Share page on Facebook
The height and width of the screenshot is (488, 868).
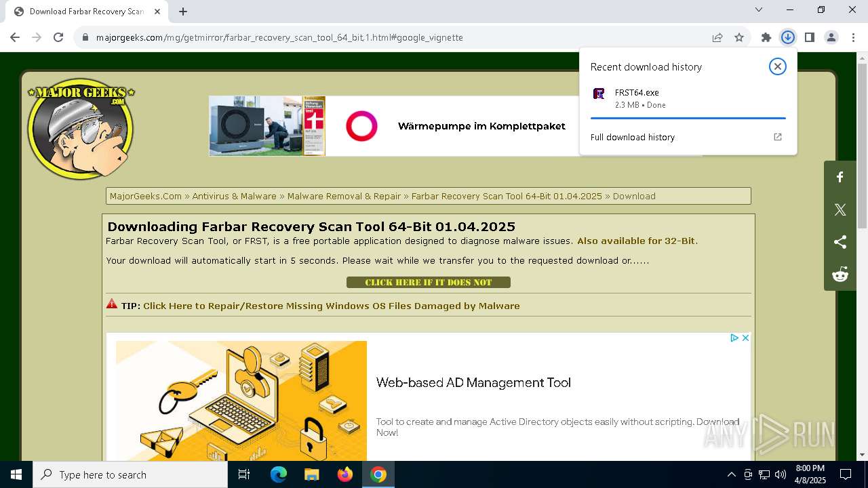click(x=840, y=177)
